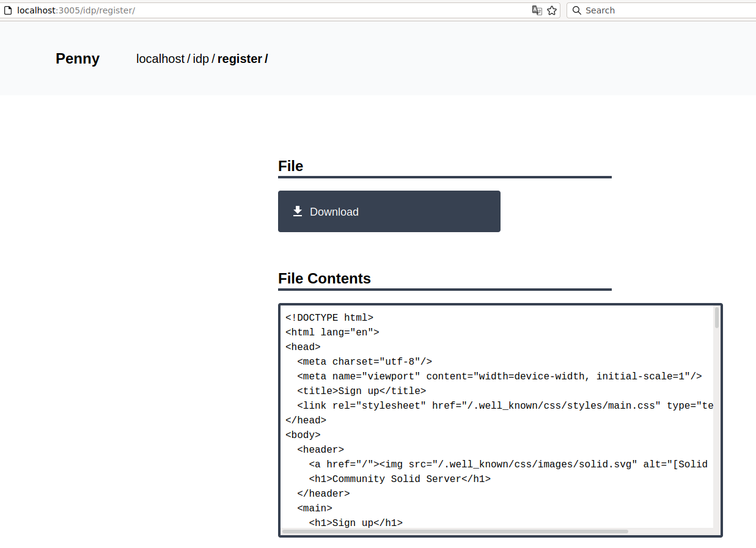
Task: Click the File section heading
Action: pos(290,166)
